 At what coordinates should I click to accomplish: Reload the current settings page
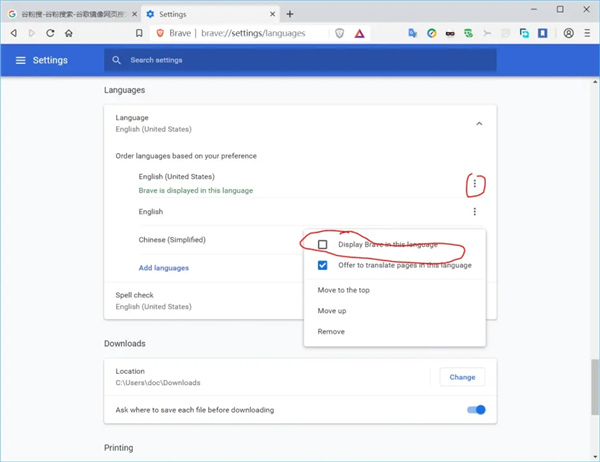[x=50, y=33]
